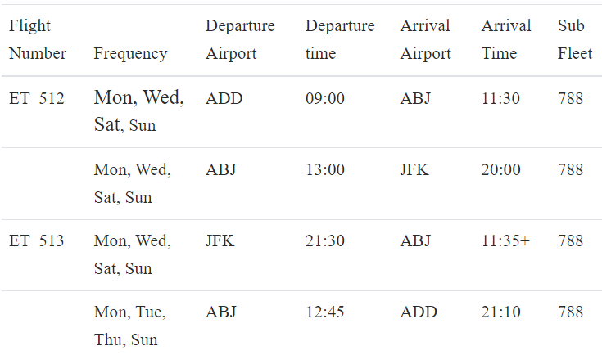The height and width of the screenshot is (364, 602).
Task: Select the 20:00 arrival time cell
Action: pos(500,169)
